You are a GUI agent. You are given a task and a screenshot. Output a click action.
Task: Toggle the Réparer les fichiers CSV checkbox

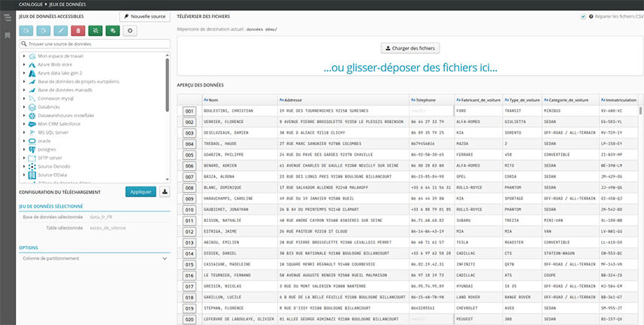coord(582,17)
